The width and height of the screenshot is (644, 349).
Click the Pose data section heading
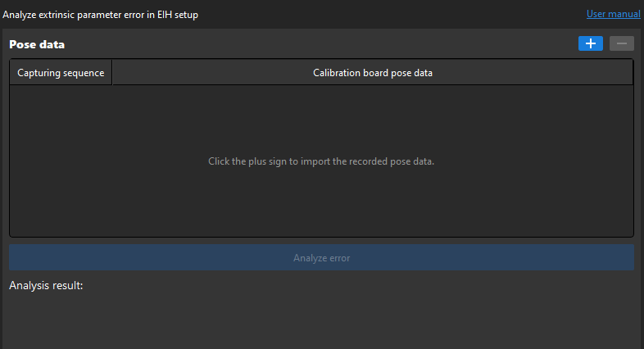pos(37,44)
